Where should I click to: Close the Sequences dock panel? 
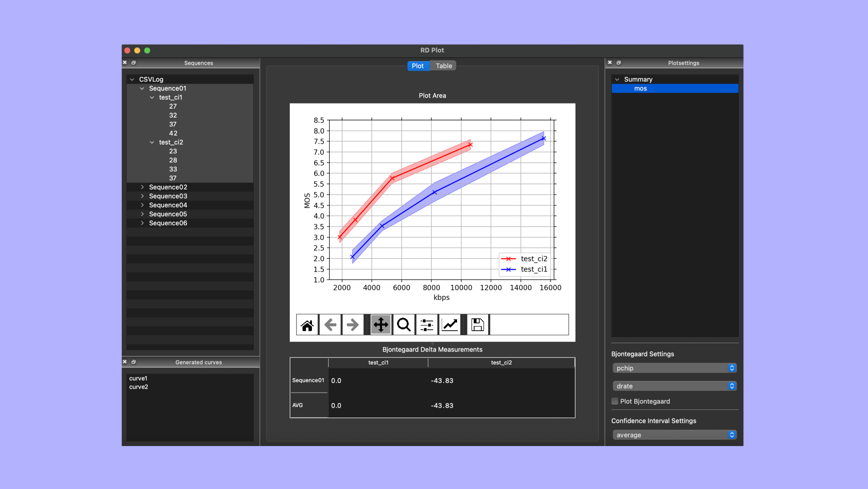pyautogui.click(x=125, y=62)
